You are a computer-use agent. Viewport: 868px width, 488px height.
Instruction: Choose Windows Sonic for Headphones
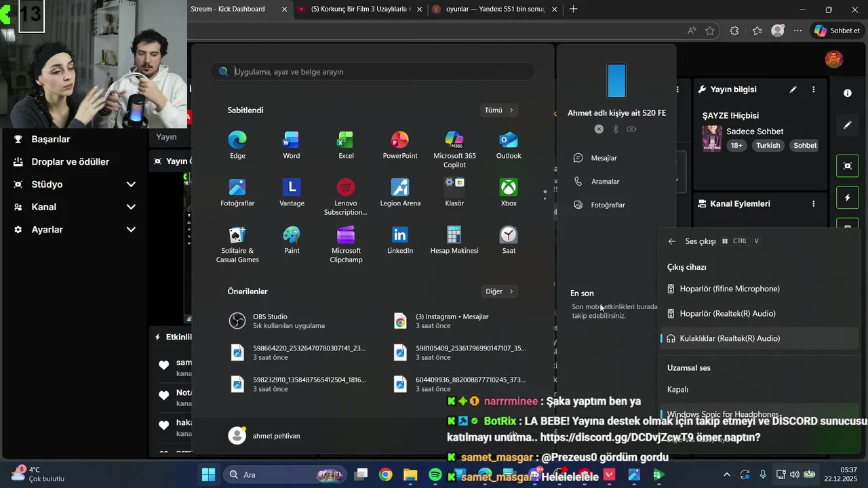point(759,414)
